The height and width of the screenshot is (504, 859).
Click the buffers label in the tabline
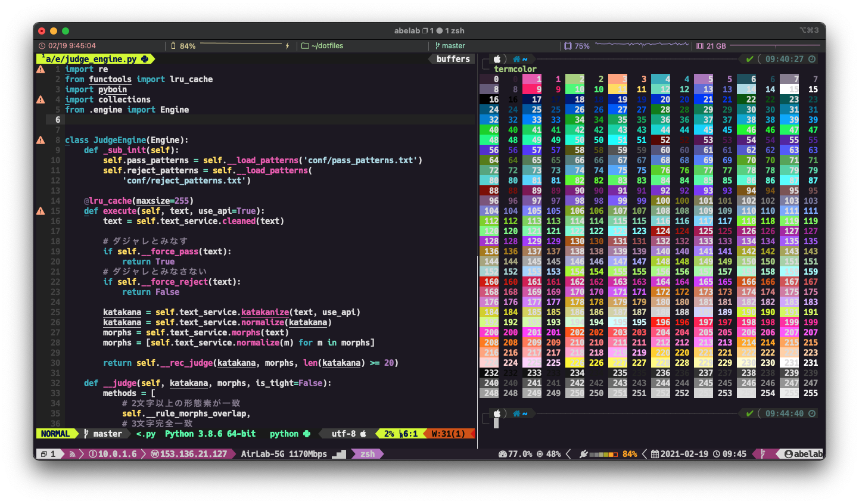(x=453, y=59)
